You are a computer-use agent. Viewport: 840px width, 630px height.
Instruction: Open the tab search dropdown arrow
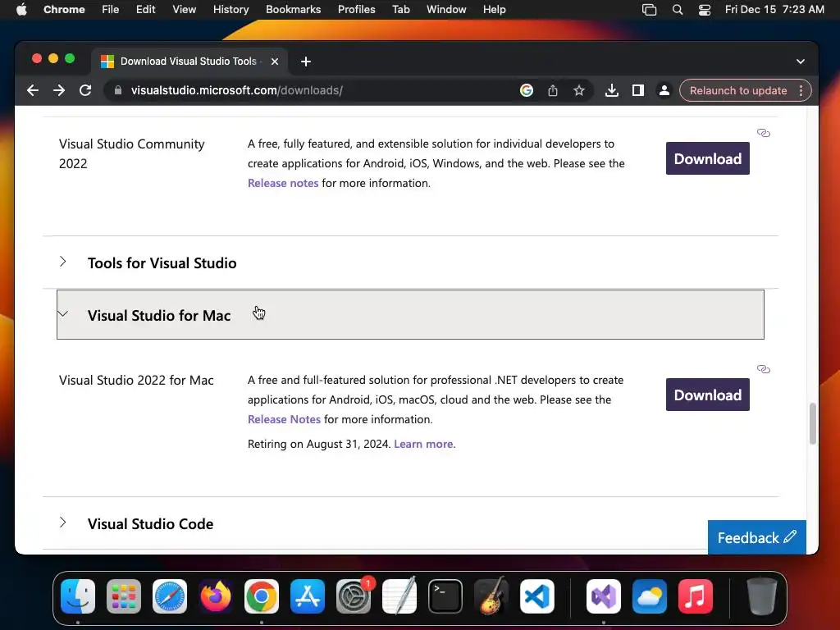click(801, 62)
